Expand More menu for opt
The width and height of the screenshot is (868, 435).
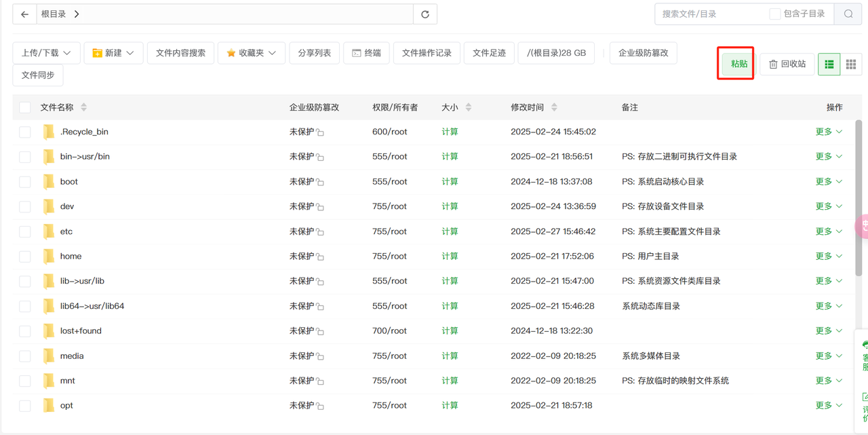click(829, 405)
